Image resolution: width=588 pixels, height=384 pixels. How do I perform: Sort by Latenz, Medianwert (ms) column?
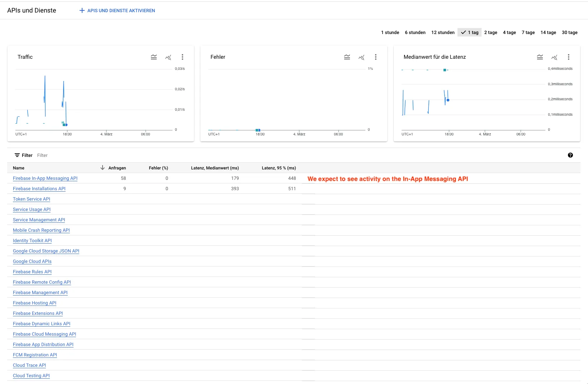point(215,168)
